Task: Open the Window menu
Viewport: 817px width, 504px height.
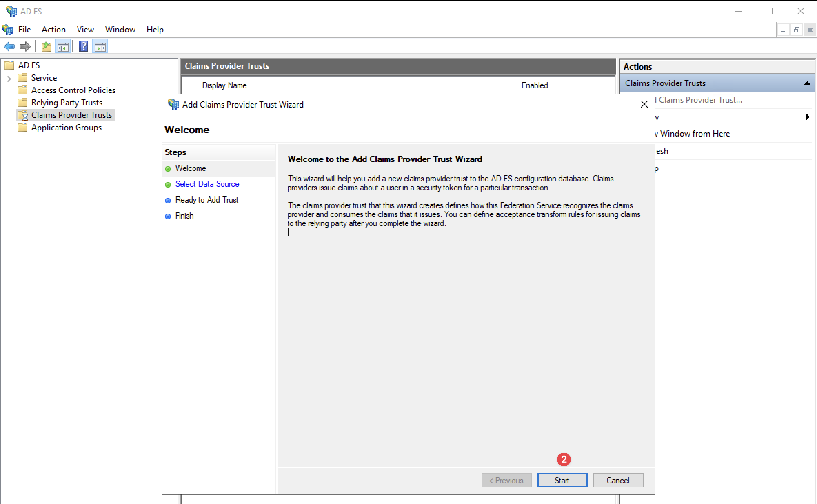Action: [x=120, y=30]
